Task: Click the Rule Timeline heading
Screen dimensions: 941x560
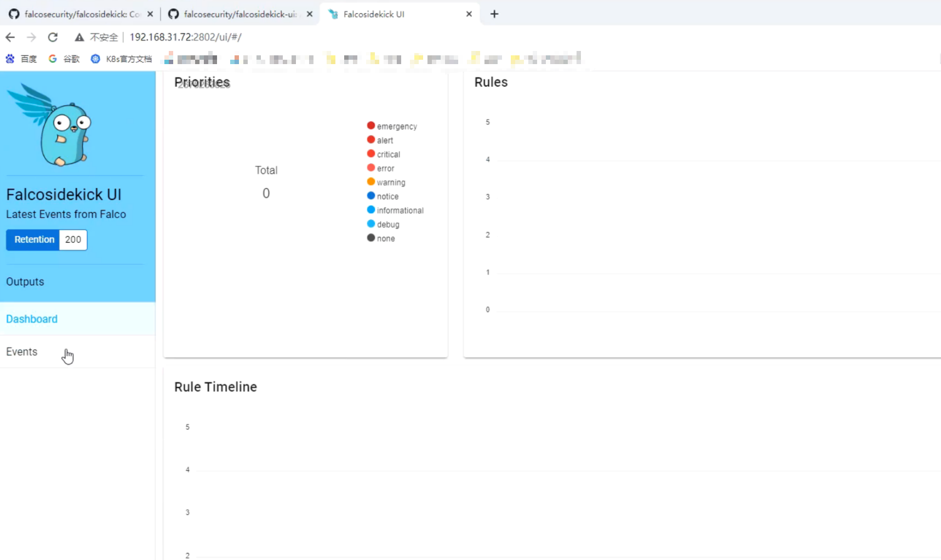Action: [x=215, y=387]
